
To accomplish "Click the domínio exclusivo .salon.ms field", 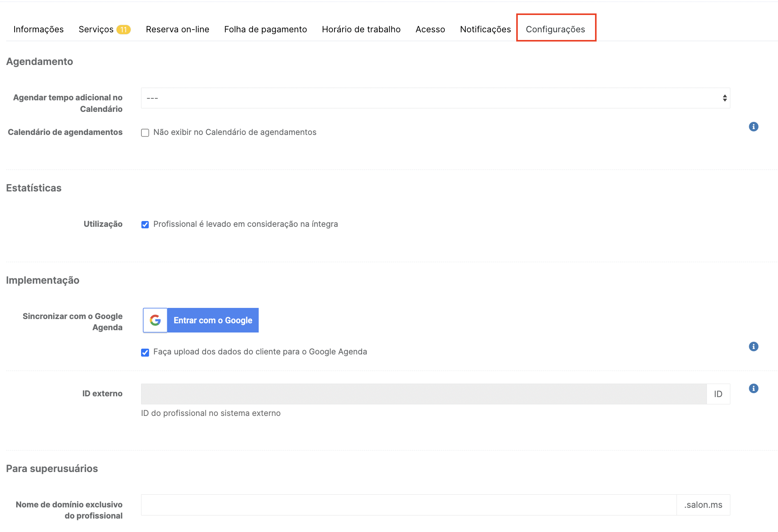I will click(x=408, y=505).
